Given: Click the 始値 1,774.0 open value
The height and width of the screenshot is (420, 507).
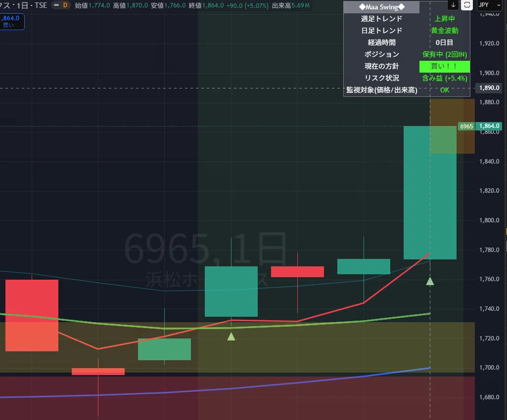Looking at the screenshot, I should pos(92,5).
